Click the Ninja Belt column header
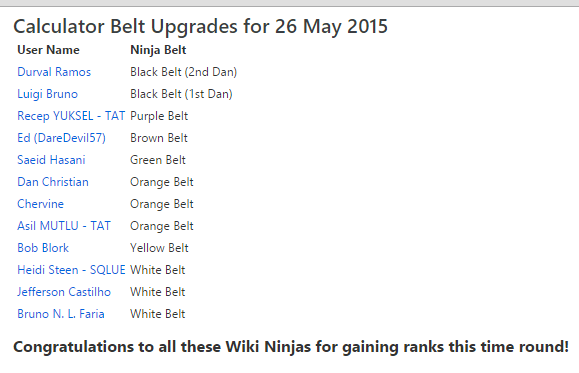 click(158, 50)
